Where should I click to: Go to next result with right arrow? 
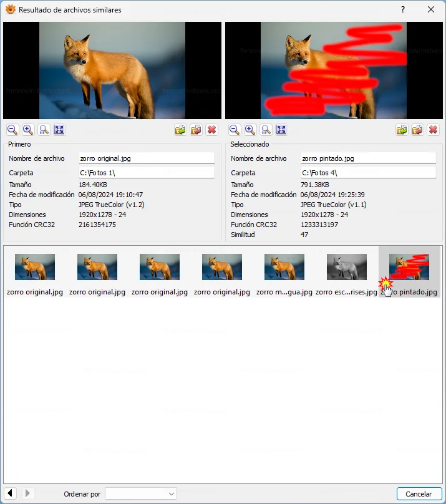click(x=27, y=493)
